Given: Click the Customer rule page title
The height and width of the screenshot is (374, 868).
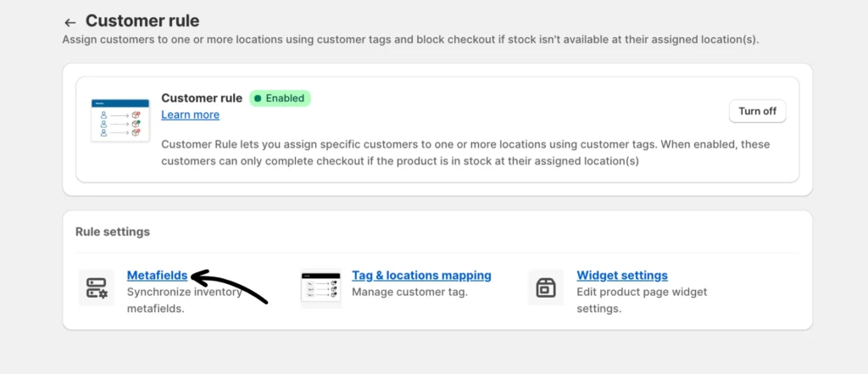Looking at the screenshot, I should pos(142,20).
